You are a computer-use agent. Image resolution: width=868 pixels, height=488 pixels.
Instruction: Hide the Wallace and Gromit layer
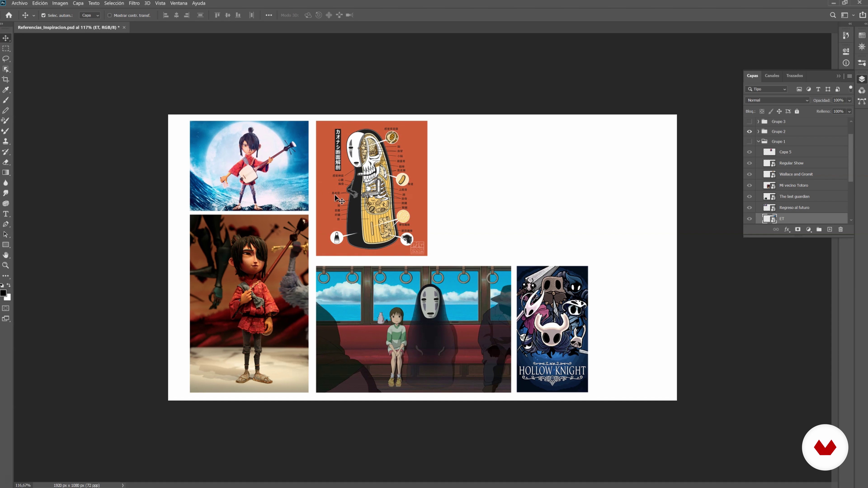click(x=749, y=174)
